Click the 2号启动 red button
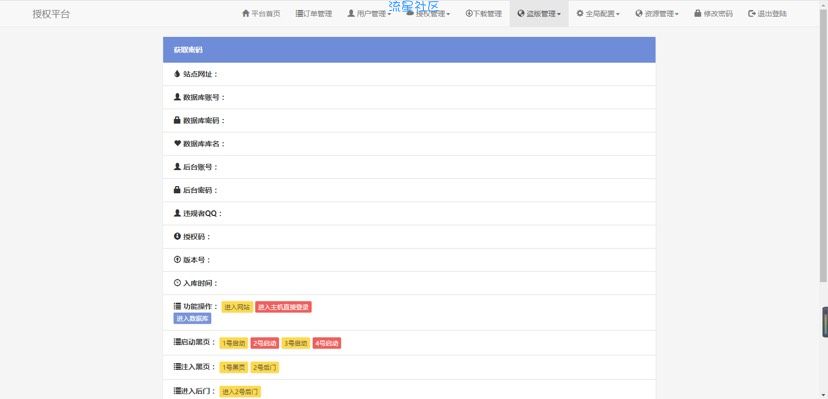The image size is (828, 399). [x=265, y=343]
